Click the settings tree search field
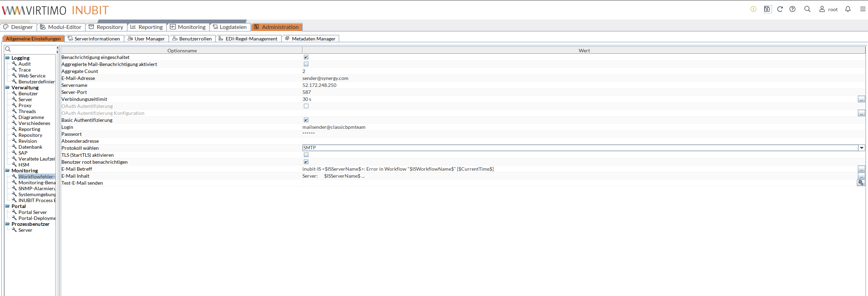Image resolution: width=868 pixels, height=296 pixels. 31,49
